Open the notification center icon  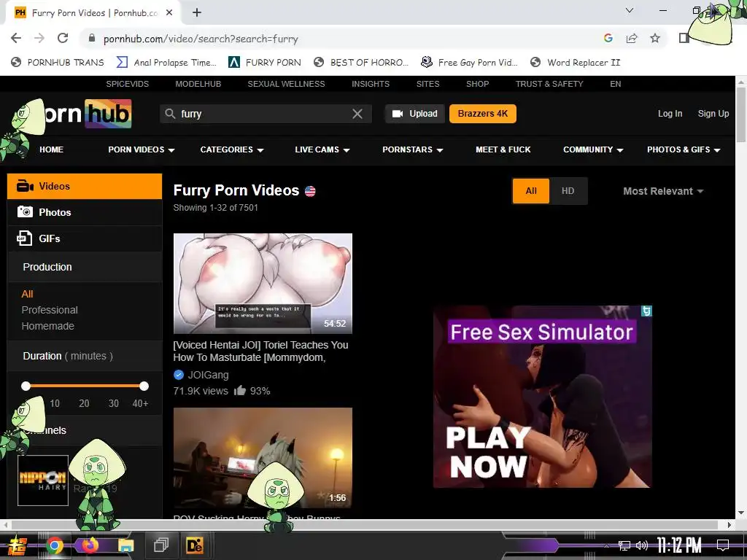point(723,545)
